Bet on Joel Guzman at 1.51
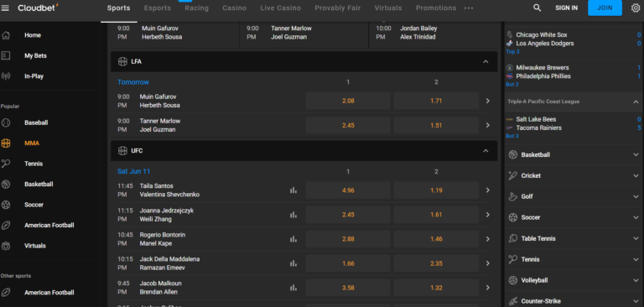 pyautogui.click(x=436, y=125)
